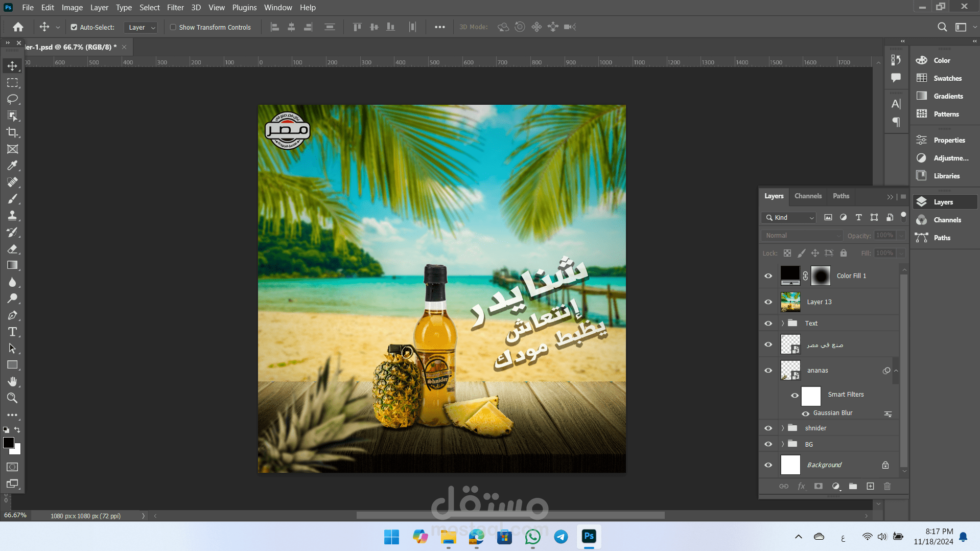
Task: Open File Explorer from the taskbar
Action: [448, 536]
